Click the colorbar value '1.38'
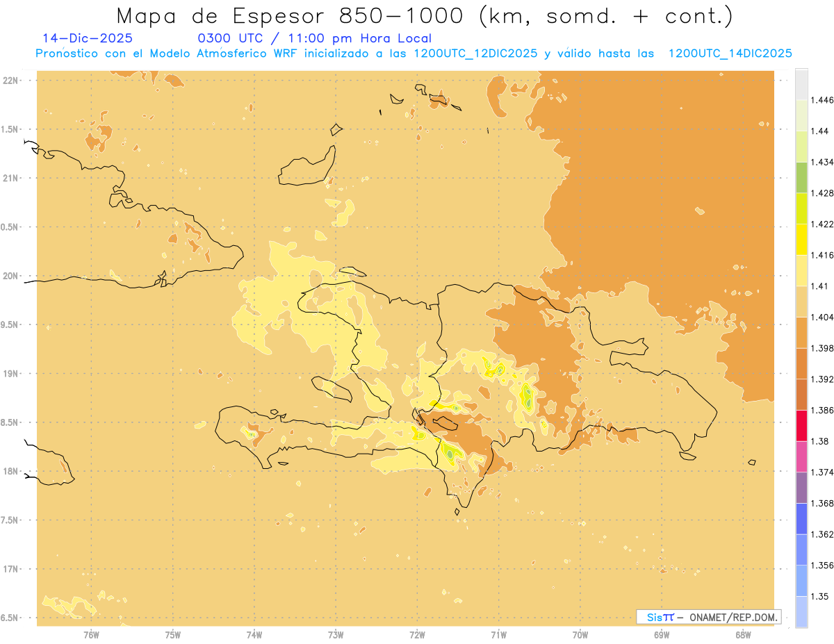The width and height of the screenshot is (834, 644). tap(821, 441)
